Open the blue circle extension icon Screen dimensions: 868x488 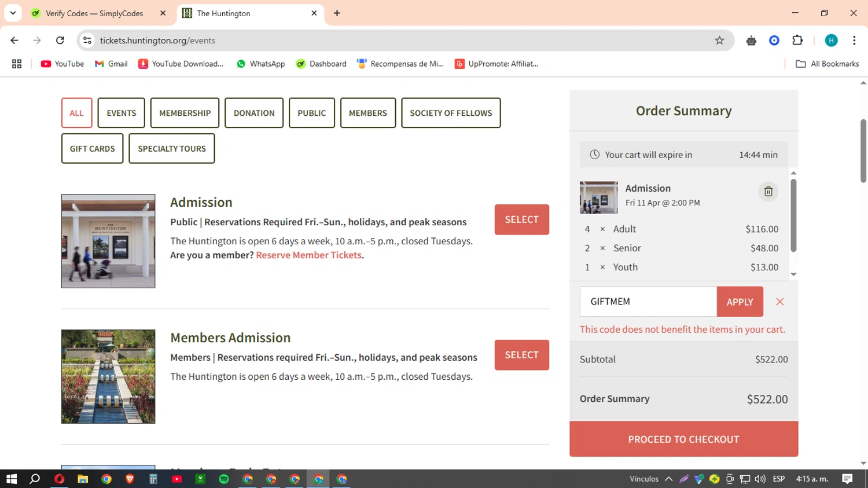(774, 41)
